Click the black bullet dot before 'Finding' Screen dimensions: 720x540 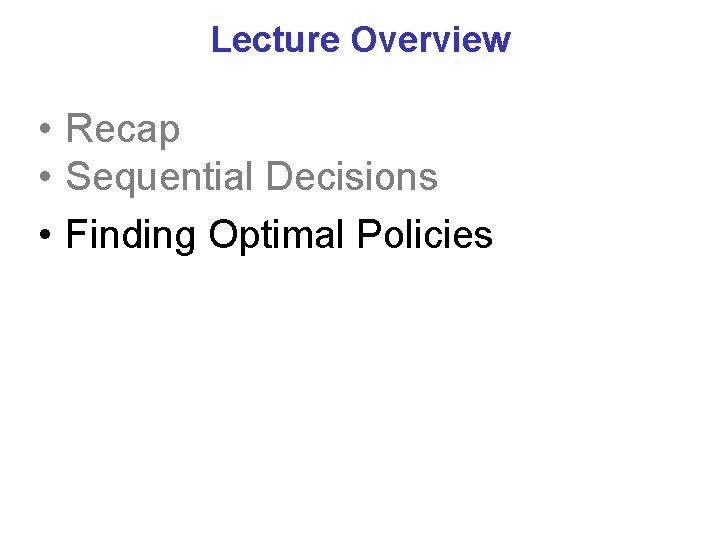point(45,234)
